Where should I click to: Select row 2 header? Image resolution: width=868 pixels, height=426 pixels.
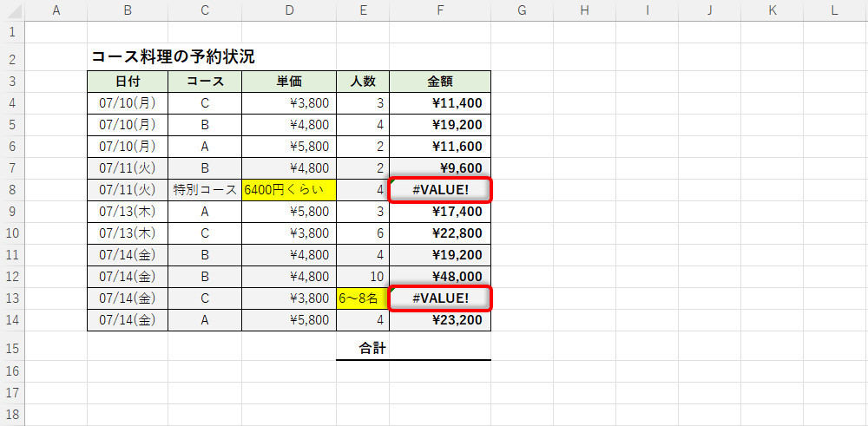point(12,56)
